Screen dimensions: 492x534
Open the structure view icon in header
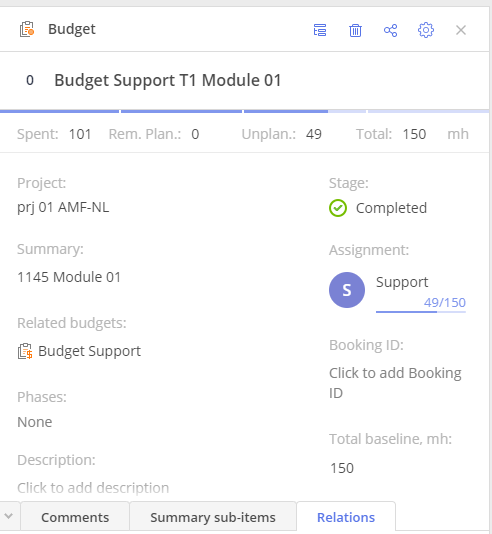coord(320,30)
